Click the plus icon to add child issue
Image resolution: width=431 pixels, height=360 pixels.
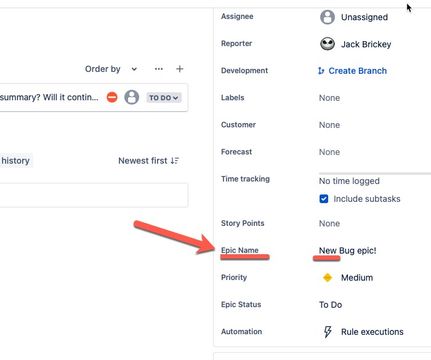180,69
